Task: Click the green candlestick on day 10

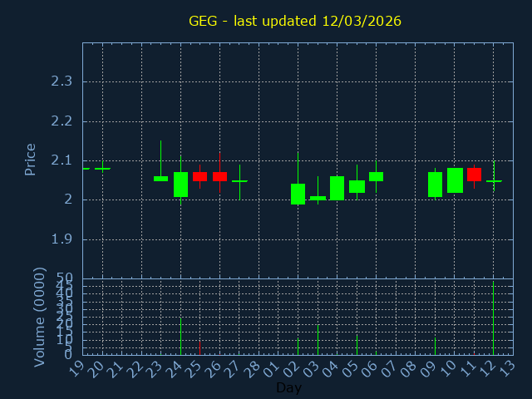Action: point(455,180)
